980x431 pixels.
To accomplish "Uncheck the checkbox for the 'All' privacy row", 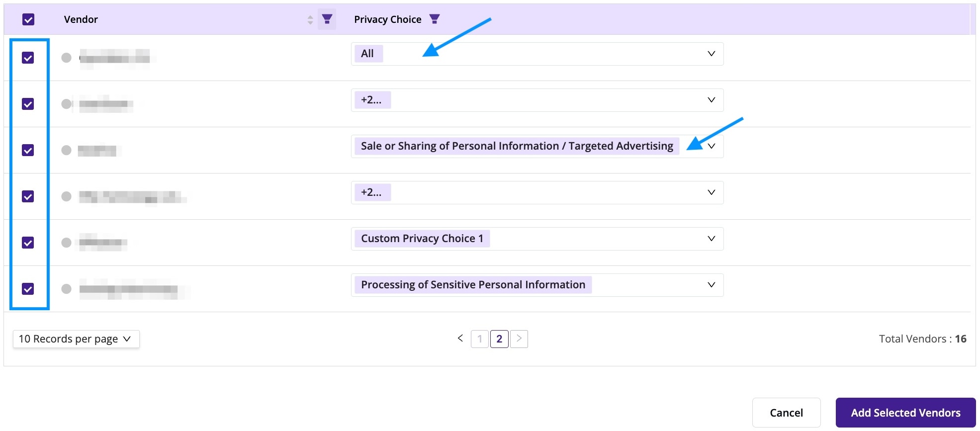I will tap(28, 58).
